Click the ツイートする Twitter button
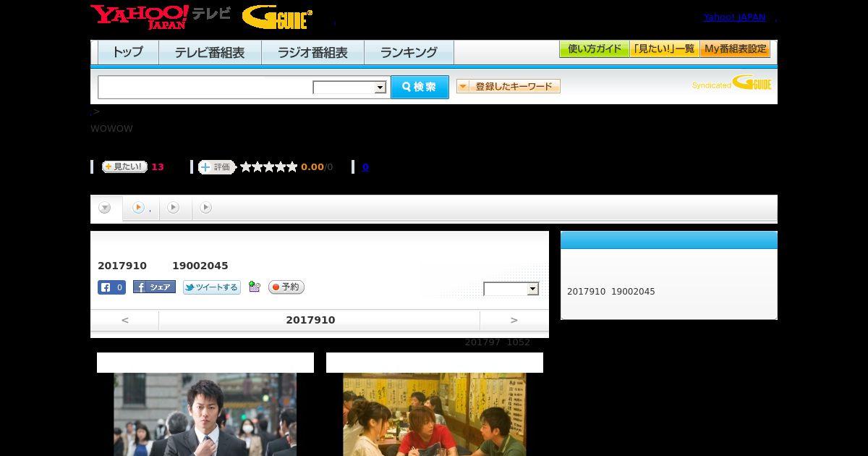 pyautogui.click(x=211, y=287)
